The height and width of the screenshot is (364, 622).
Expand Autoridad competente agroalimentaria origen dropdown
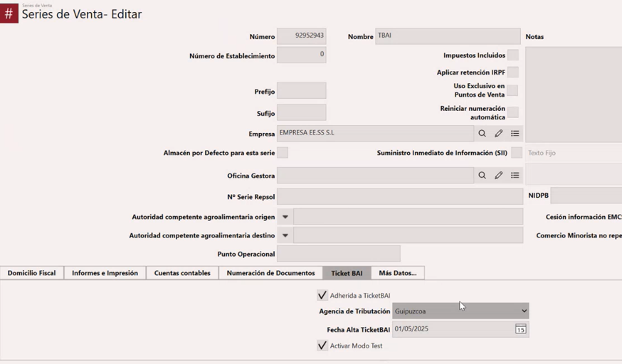285,217
